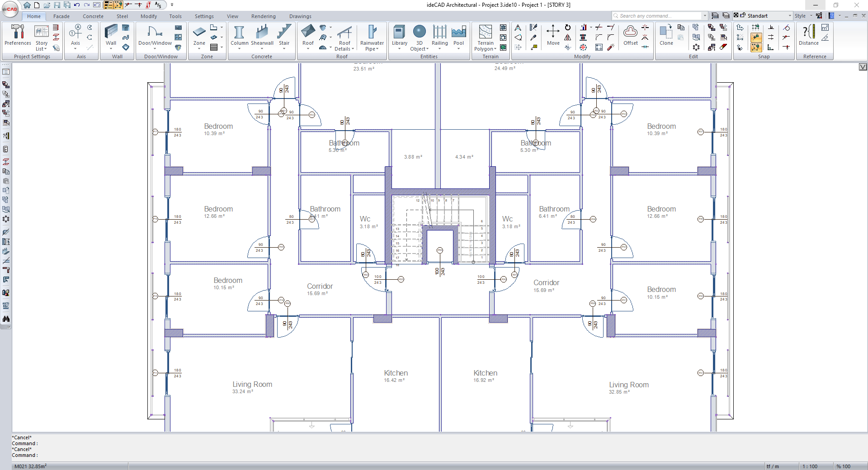Viewport: 868px width, 470px height.
Task: Toggle the bottom highlighted snap option in Snap group
Action: 756,47
